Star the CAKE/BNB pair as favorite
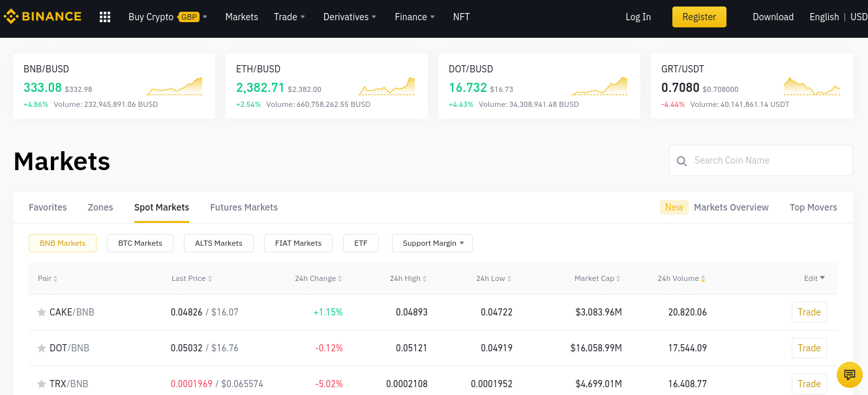Viewport: 868px width, 395px height. 42,312
